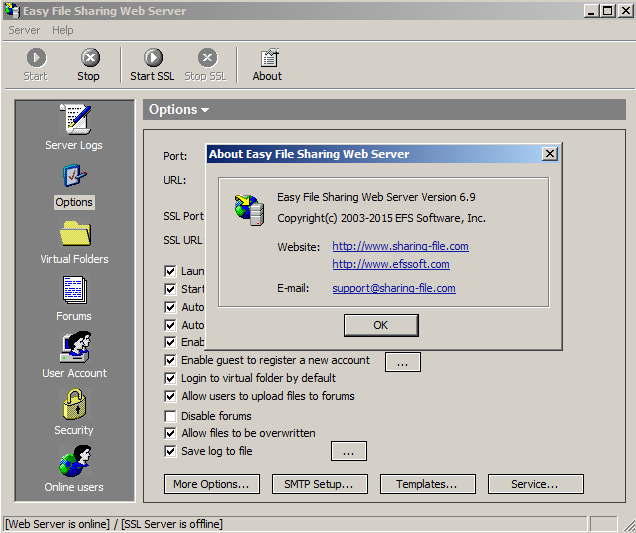
Task: Toggle Allow files to be overwritten
Action: [170, 433]
